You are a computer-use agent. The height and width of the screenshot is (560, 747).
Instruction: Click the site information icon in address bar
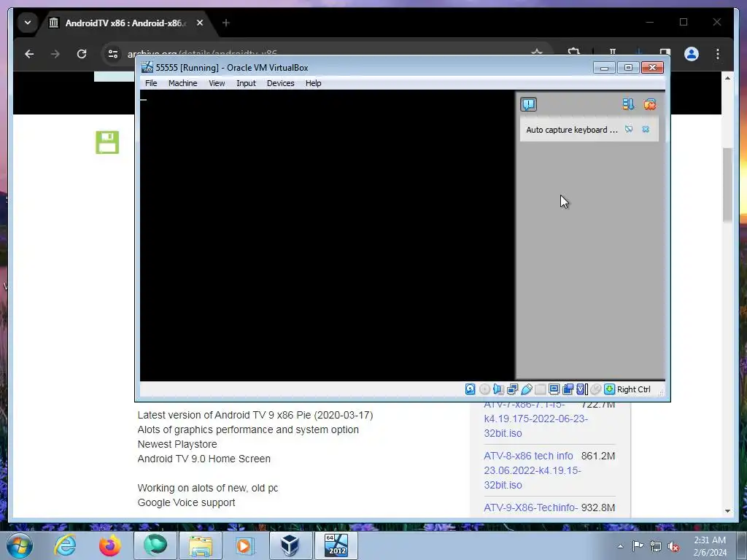(x=113, y=54)
